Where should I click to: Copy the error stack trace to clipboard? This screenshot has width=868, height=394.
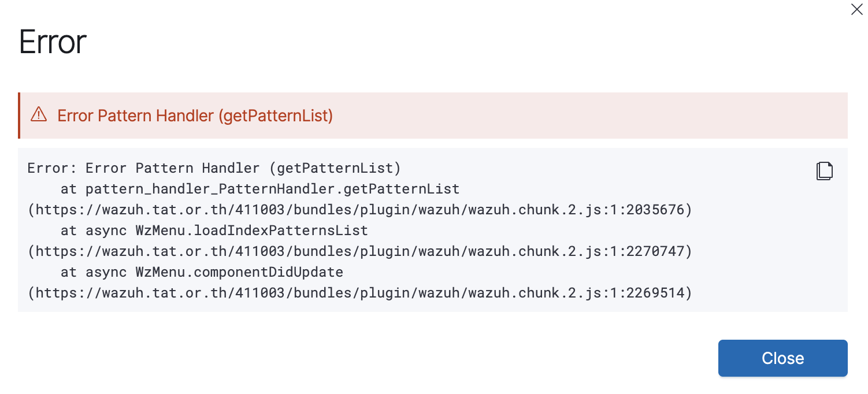[x=824, y=171]
